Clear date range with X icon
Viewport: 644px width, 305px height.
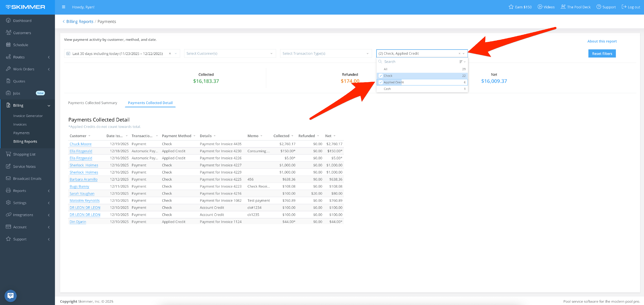pyautogui.click(x=170, y=53)
